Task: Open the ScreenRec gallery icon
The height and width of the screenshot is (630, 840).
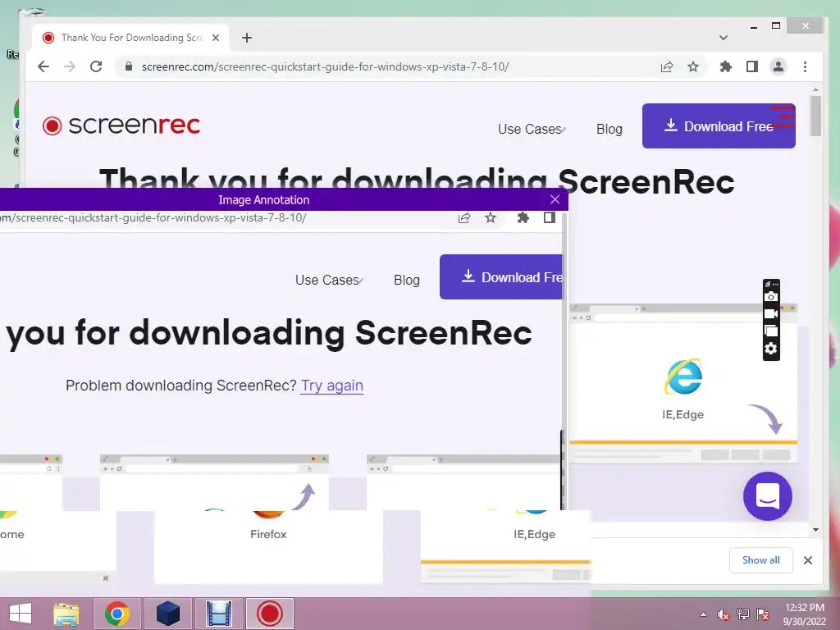Action: click(x=771, y=331)
